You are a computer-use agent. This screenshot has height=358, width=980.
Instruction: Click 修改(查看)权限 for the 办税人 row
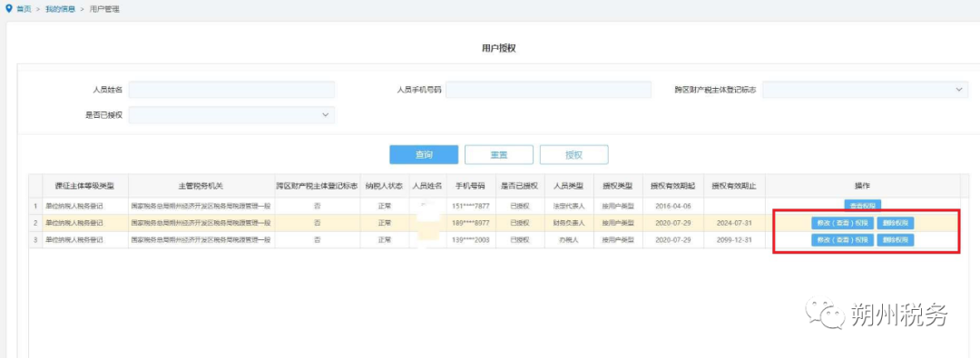click(x=842, y=240)
